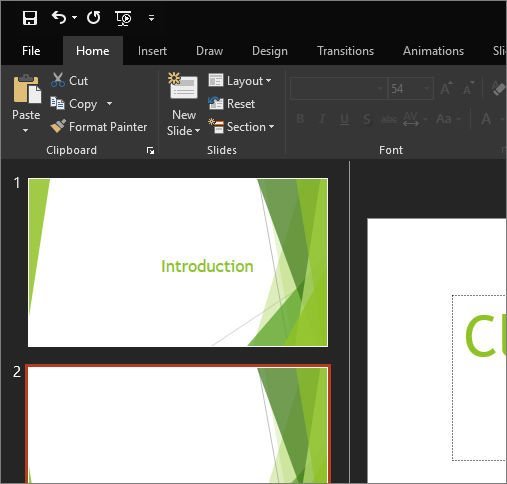Open the Layout dropdown
507x484 pixels.
point(240,81)
